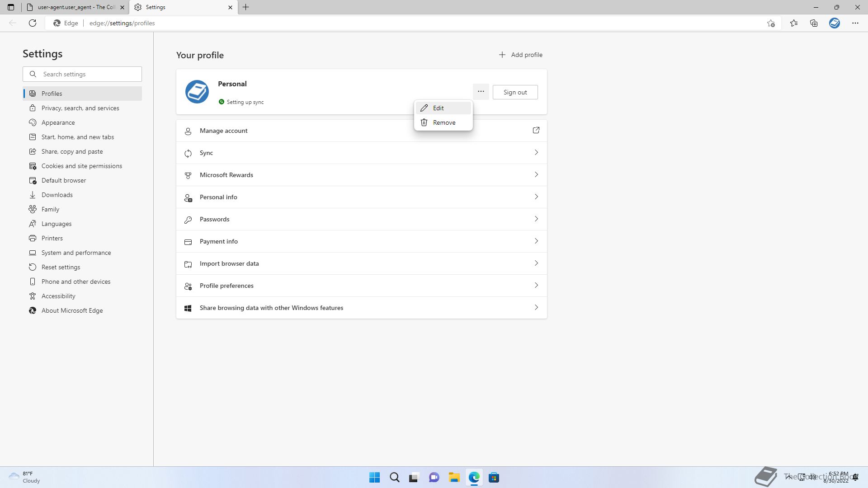Open System and performance settings
The width and height of the screenshot is (868, 488).
pos(82,253)
